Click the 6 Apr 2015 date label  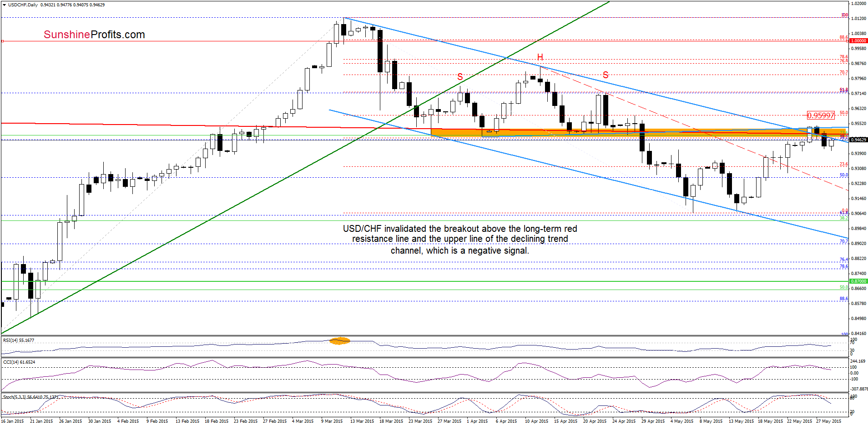point(506,421)
